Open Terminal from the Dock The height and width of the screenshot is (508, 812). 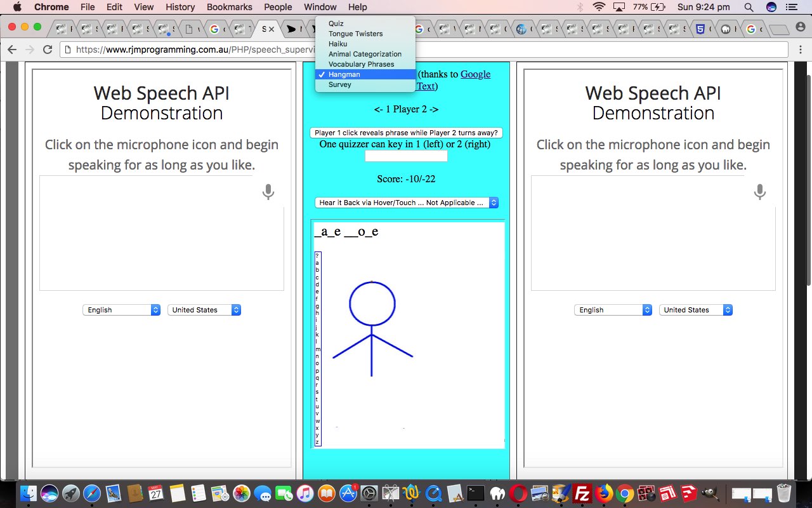click(x=475, y=492)
